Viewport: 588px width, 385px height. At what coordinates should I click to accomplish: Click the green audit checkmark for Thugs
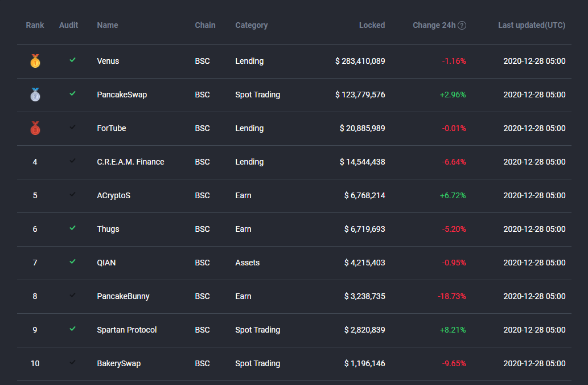72,228
